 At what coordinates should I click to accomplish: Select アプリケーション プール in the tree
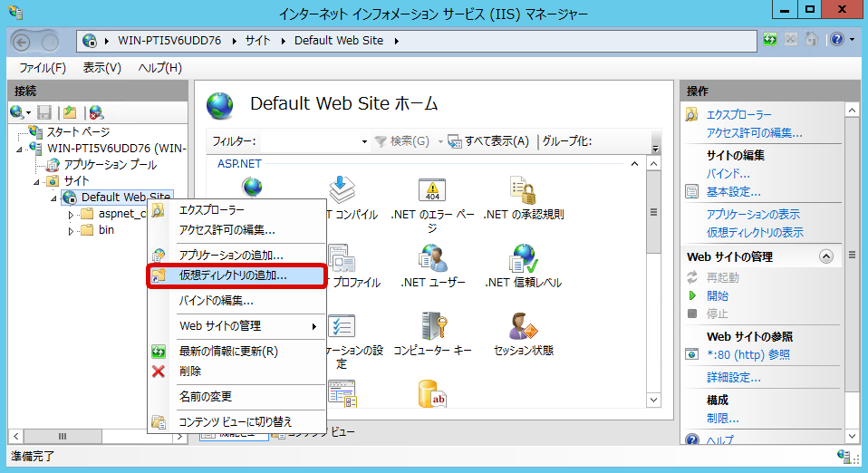coord(111,165)
